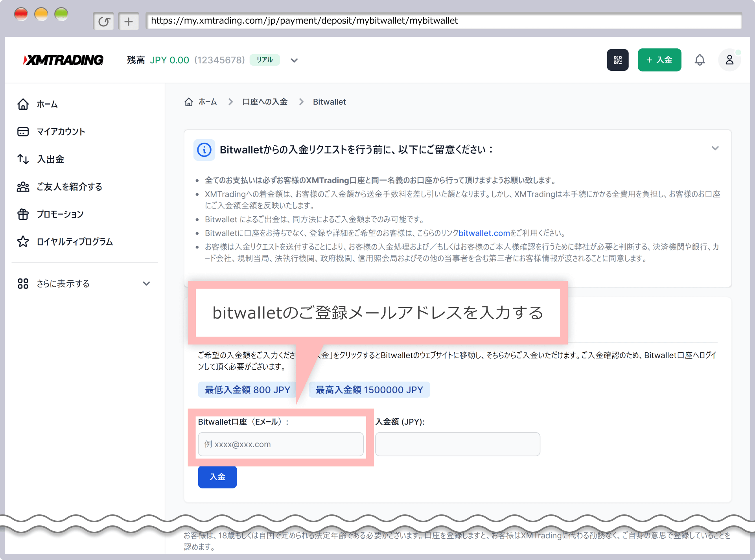Viewport: 755px width, 560px height.
Task: Click the Bitwallet email input field
Action: tap(280, 444)
